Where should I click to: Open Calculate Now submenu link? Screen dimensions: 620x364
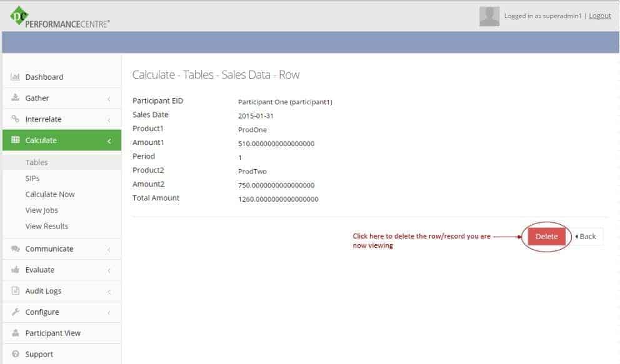(x=50, y=194)
